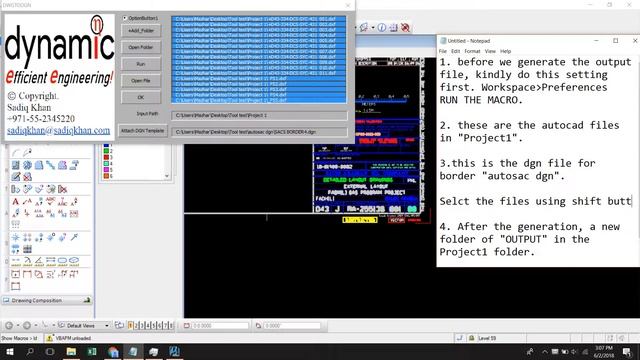Click the speech-bubble tool icon in top toolbar
640x360 pixels.
click(363, 27)
